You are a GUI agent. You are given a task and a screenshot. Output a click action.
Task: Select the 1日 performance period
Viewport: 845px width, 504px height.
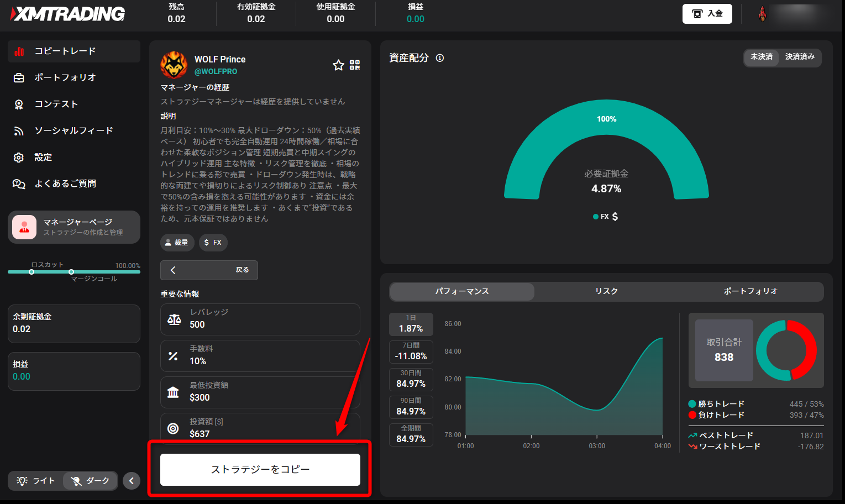(x=411, y=324)
